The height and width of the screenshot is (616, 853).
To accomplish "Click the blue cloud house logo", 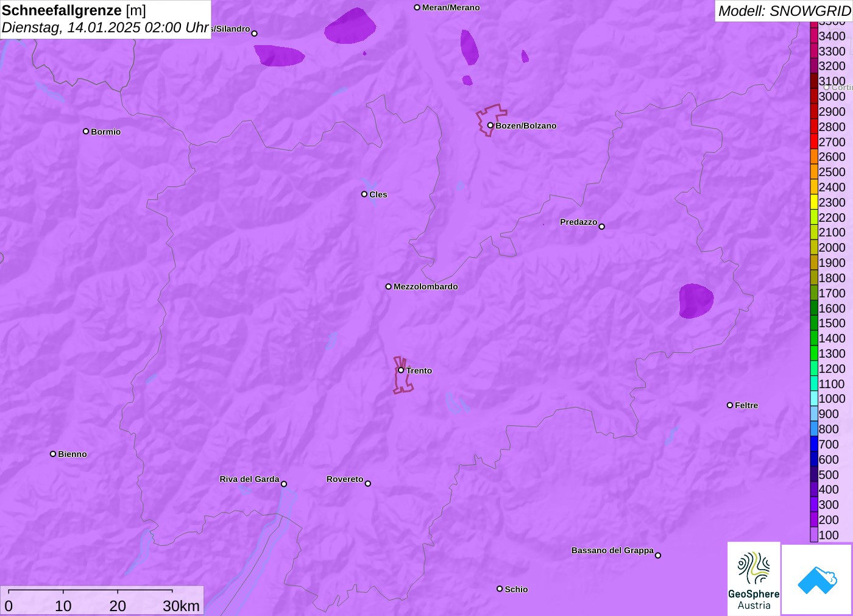I will (817, 579).
